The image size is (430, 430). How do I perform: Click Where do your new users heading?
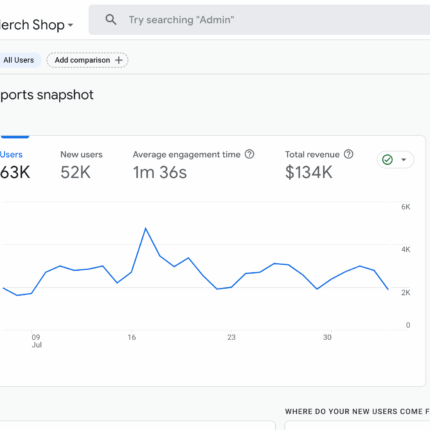[x=357, y=411]
